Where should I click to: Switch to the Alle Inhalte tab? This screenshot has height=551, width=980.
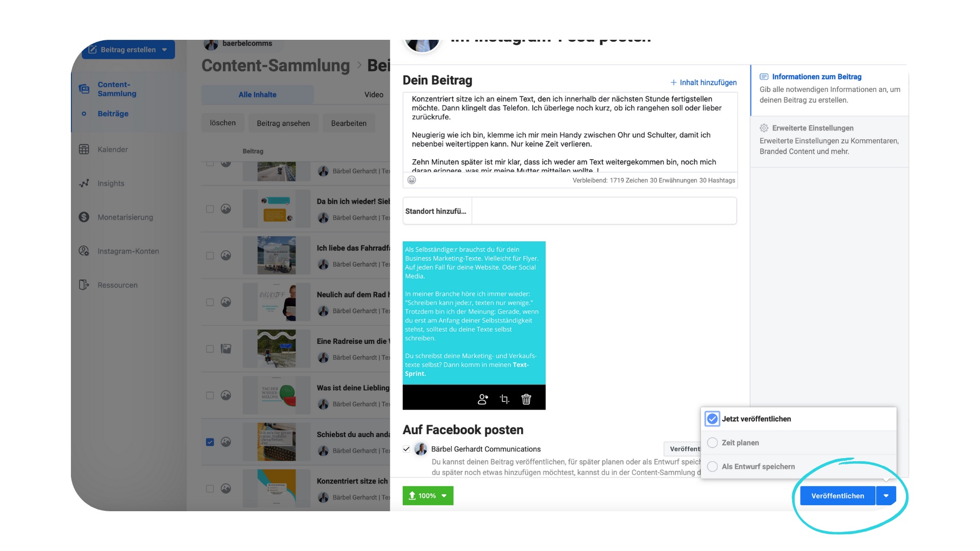[x=257, y=93]
